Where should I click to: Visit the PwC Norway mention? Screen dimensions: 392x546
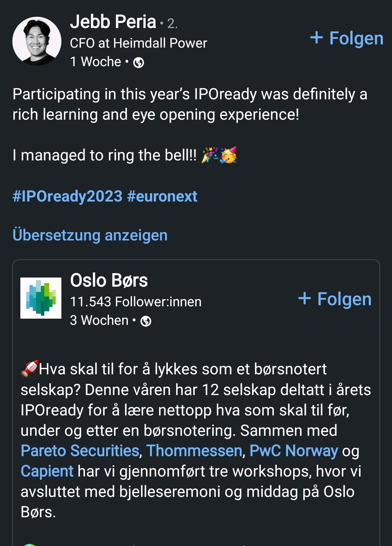[294, 451]
